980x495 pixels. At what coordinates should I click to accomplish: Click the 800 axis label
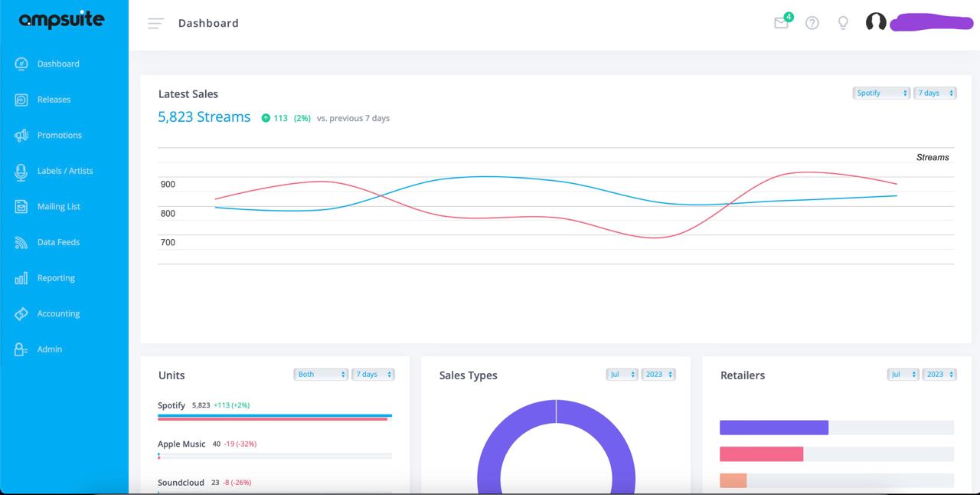[x=168, y=213]
